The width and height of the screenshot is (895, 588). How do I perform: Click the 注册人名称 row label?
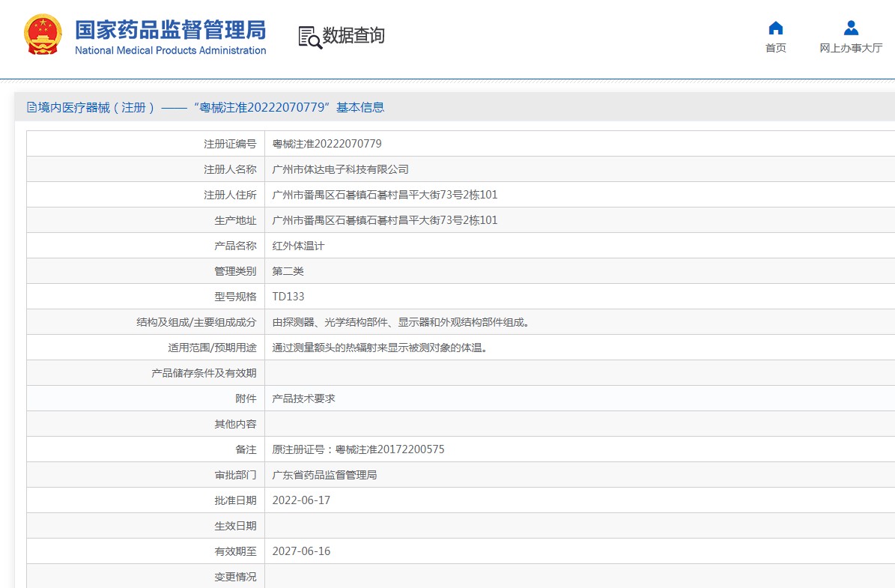(x=230, y=169)
